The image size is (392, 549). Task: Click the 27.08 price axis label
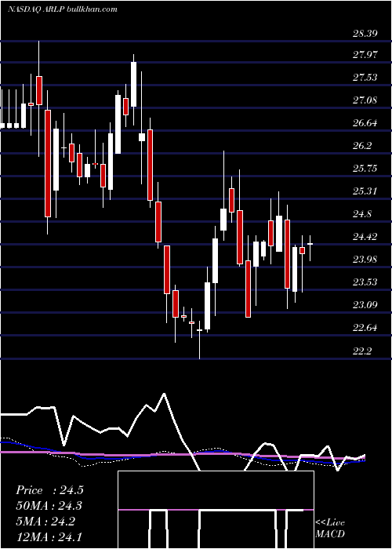pyautogui.click(x=365, y=100)
